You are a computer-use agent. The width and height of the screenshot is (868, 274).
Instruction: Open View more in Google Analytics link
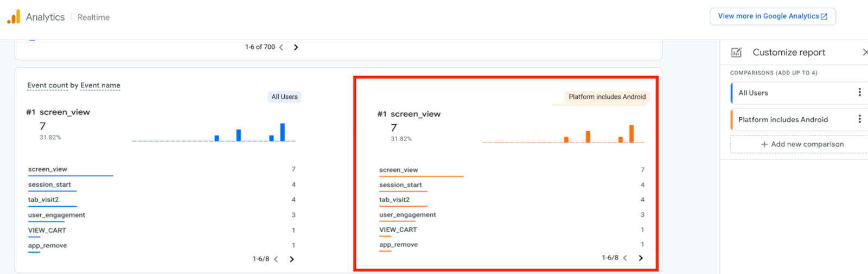click(x=772, y=16)
